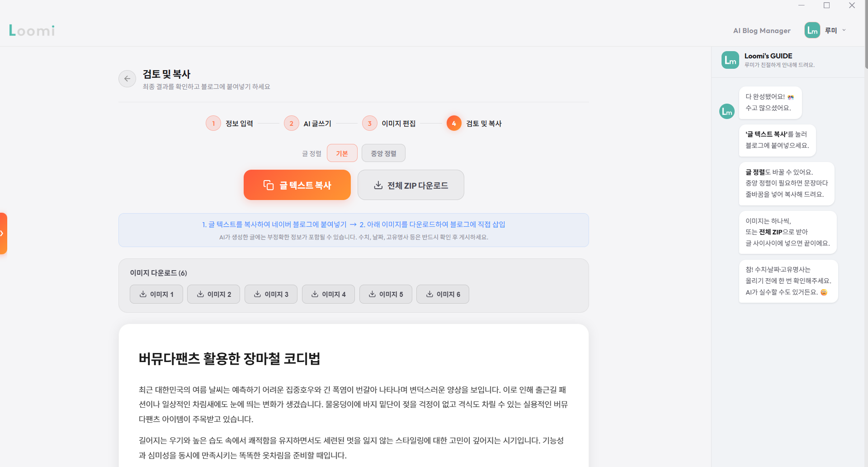Download 이미지 1
The width and height of the screenshot is (868, 467).
click(x=156, y=294)
